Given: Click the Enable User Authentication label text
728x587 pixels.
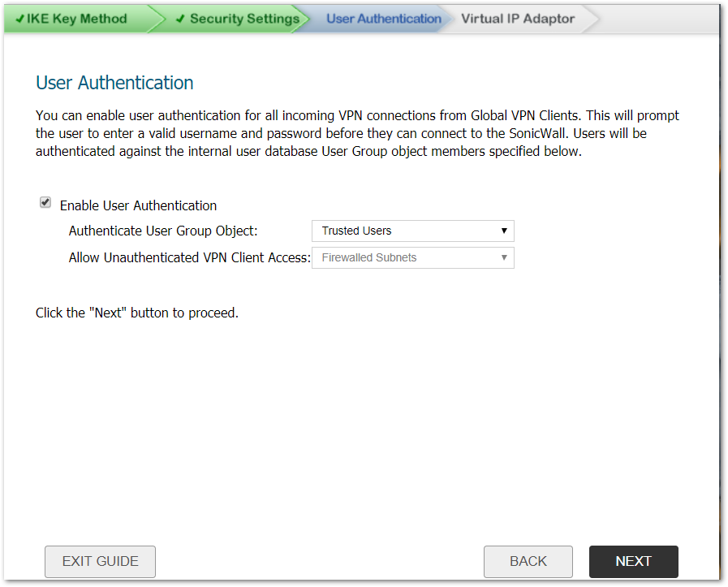Looking at the screenshot, I should 138,205.
